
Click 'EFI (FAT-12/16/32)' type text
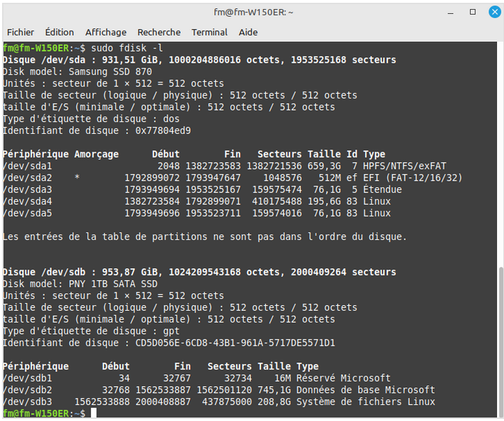pos(413,178)
